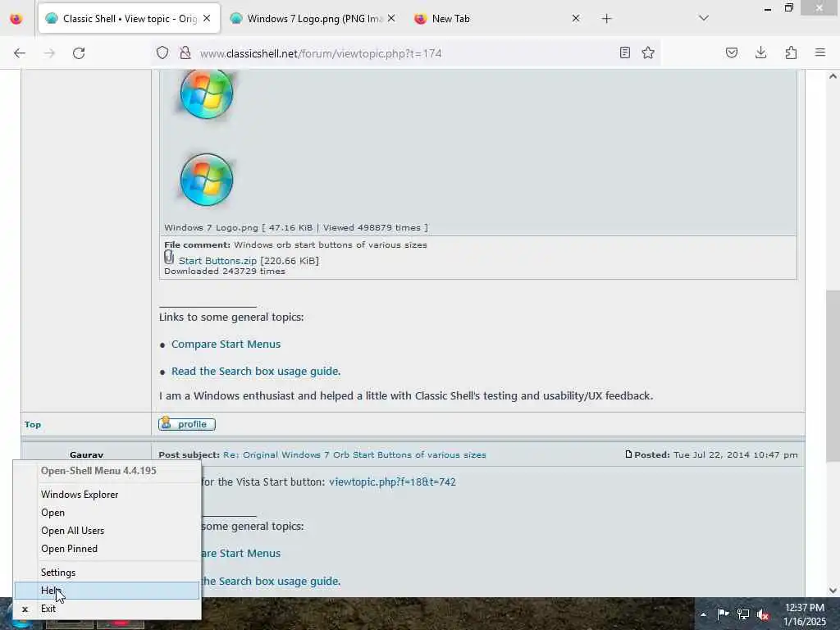Click the vertical scrollbar thumb
The image size is (840, 630).
click(833, 376)
